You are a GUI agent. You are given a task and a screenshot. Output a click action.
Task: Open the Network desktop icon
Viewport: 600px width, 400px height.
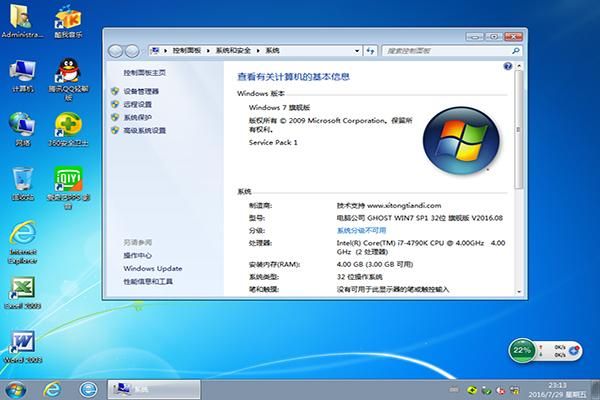click(23, 129)
